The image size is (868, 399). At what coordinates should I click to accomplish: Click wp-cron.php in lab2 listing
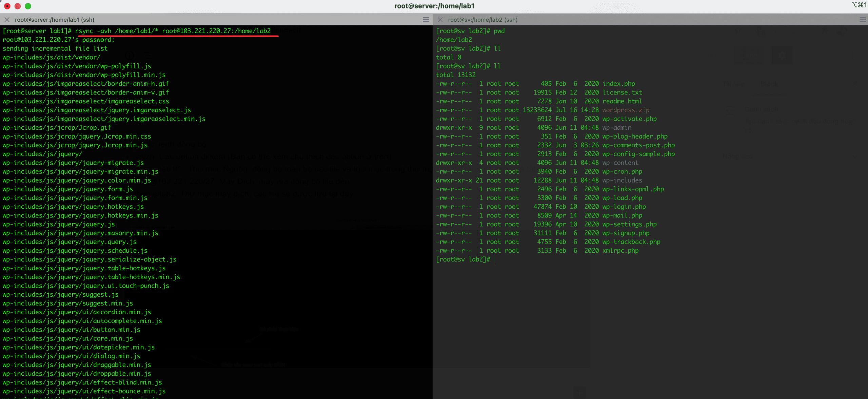[623, 172]
